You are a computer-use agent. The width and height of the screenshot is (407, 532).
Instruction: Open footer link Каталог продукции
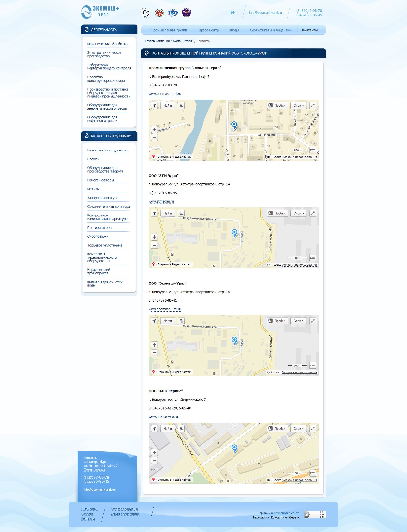[124, 509]
